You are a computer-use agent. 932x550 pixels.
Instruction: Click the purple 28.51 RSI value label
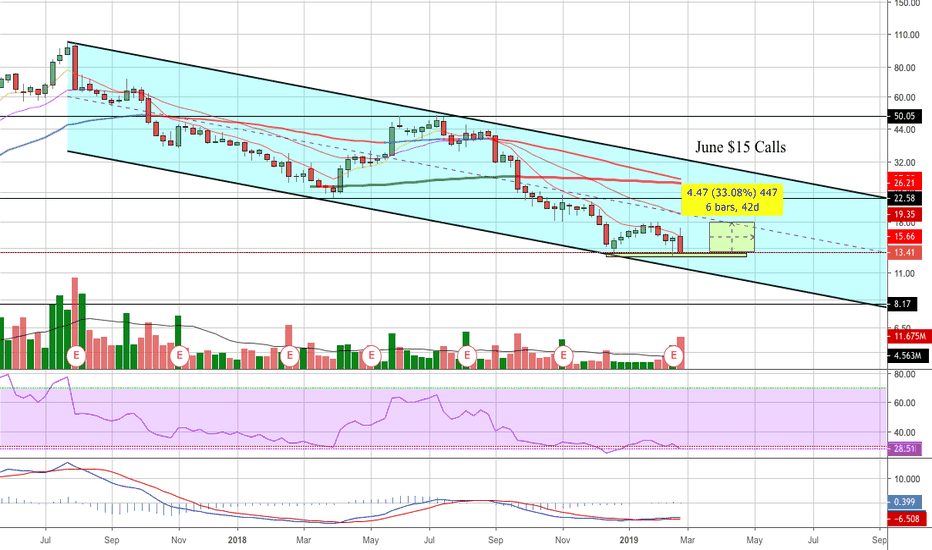pyautogui.click(x=904, y=448)
